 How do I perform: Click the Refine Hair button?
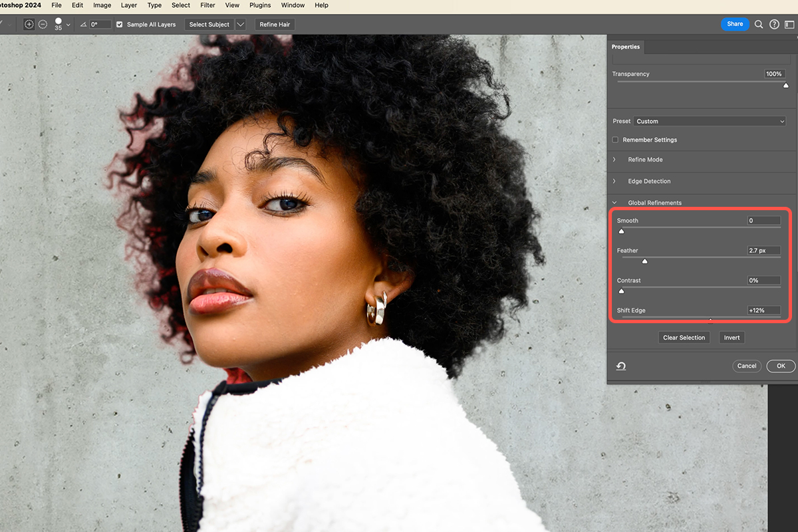pos(274,24)
